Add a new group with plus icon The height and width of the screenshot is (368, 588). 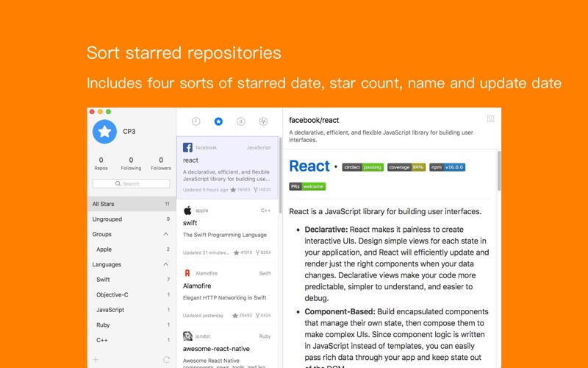pyautogui.click(x=96, y=360)
